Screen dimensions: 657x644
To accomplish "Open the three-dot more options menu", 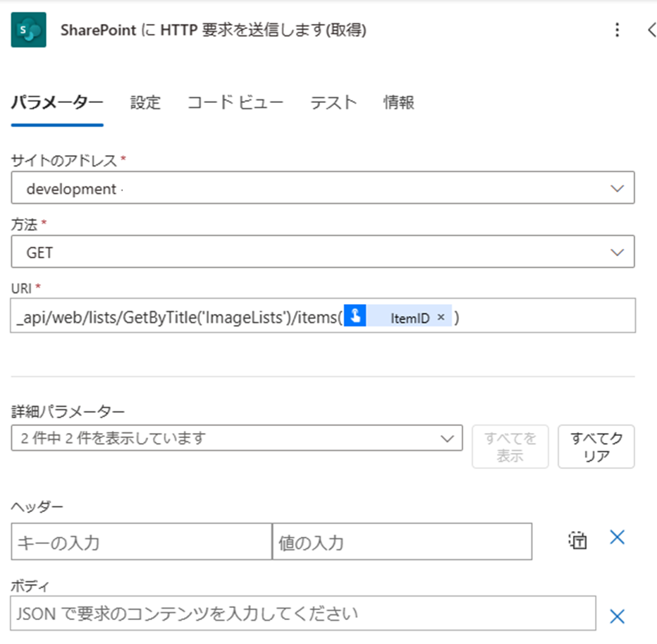I will pyautogui.click(x=617, y=30).
